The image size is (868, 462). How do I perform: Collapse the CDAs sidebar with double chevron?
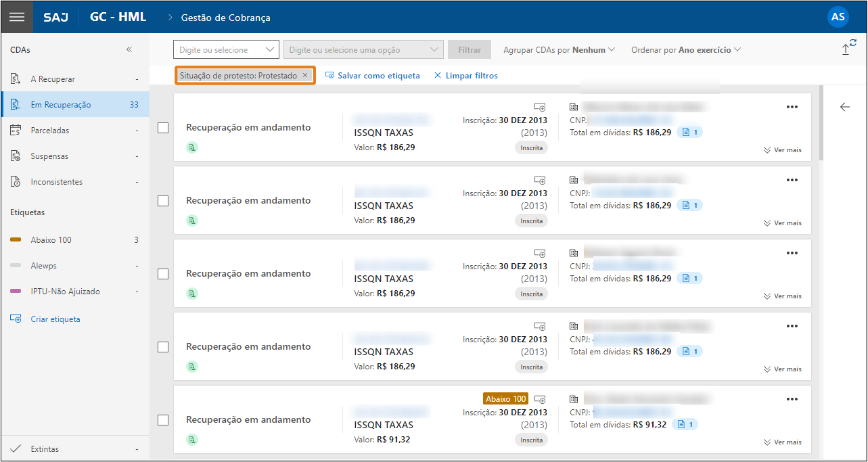point(129,49)
